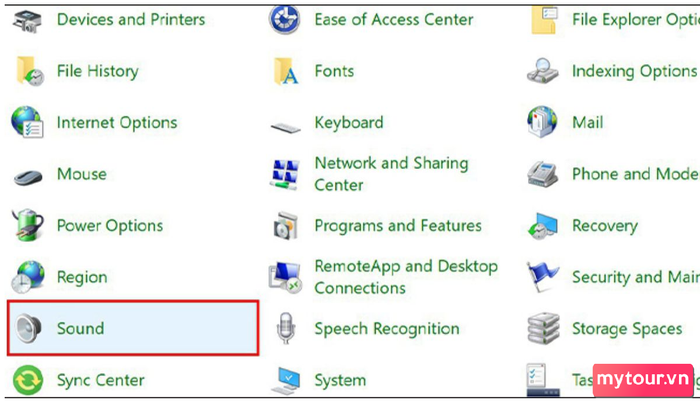The height and width of the screenshot is (405, 700).
Task: Click the Ease of Access Center icon
Action: (284, 20)
